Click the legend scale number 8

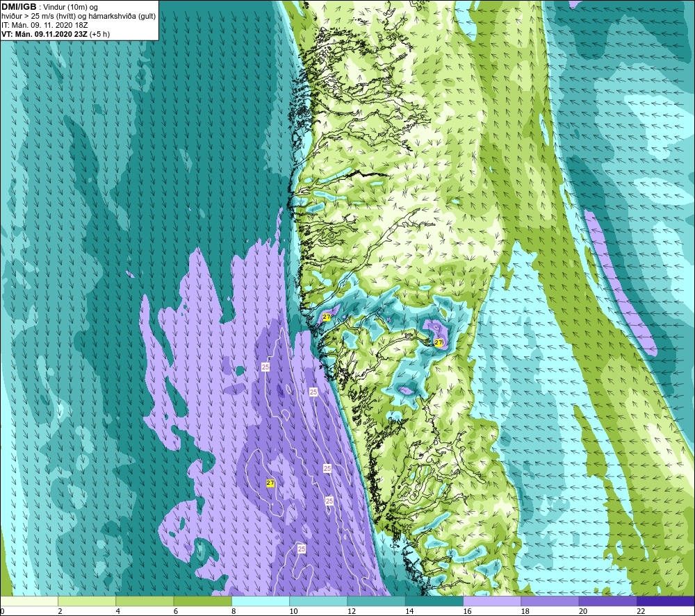(x=234, y=612)
